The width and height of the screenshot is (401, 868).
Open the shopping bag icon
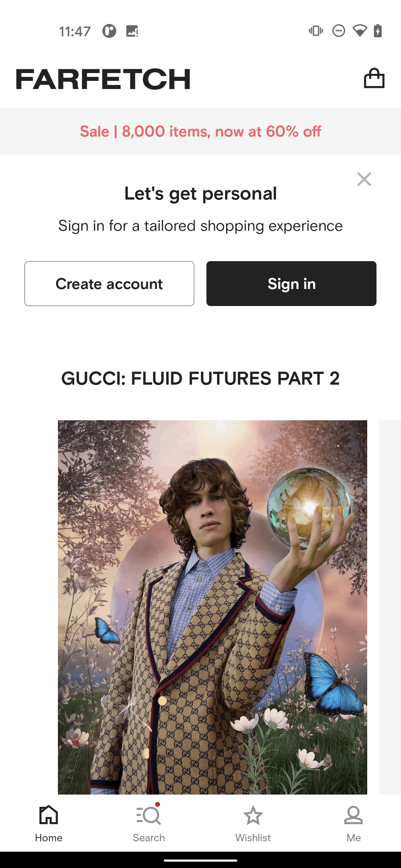click(x=374, y=78)
